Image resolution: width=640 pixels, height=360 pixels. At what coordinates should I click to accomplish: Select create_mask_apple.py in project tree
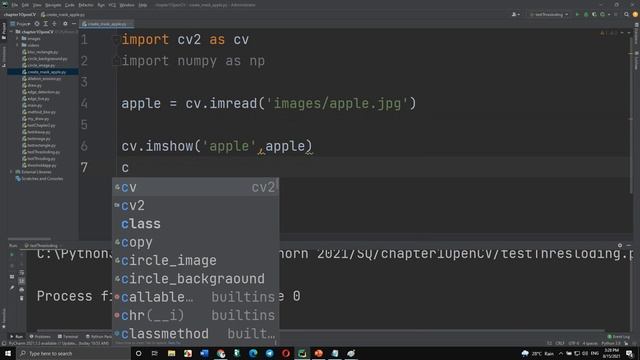coord(44,72)
